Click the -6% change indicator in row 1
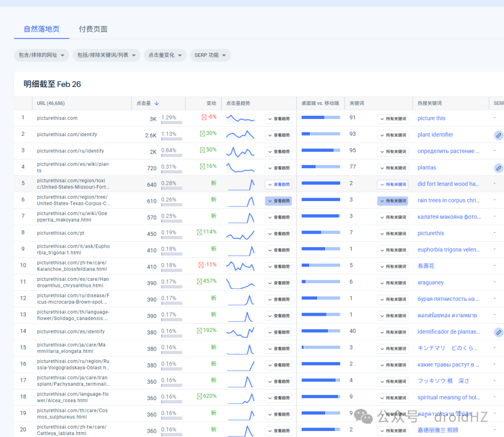This screenshot has width=504, height=437. pyautogui.click(x=209, y=117)
